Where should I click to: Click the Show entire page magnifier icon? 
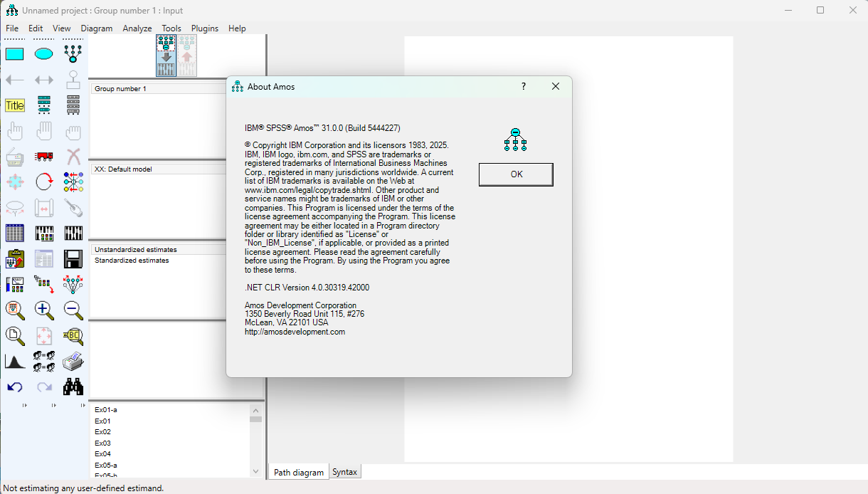(15, 336)
